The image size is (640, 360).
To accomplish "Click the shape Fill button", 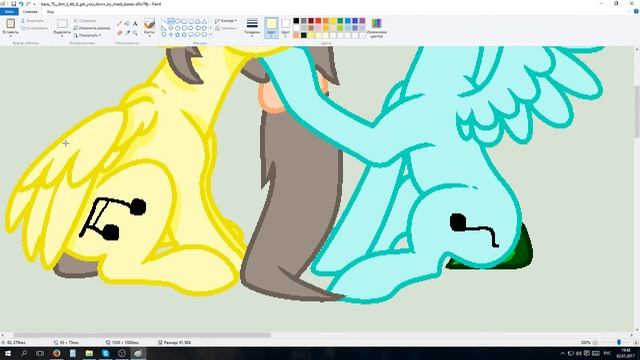I will coord(226,28).
